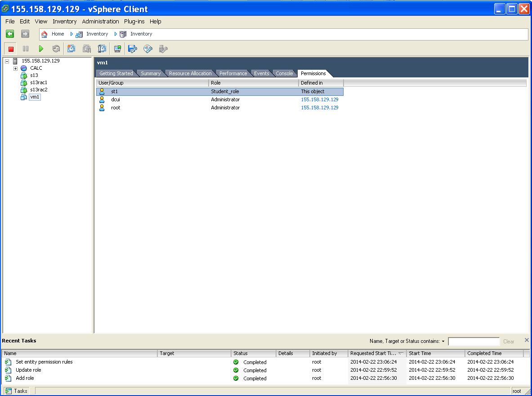This screenshot has width=532, height=396.
Task: Open the Inventory menu
Action: (64, 22)
